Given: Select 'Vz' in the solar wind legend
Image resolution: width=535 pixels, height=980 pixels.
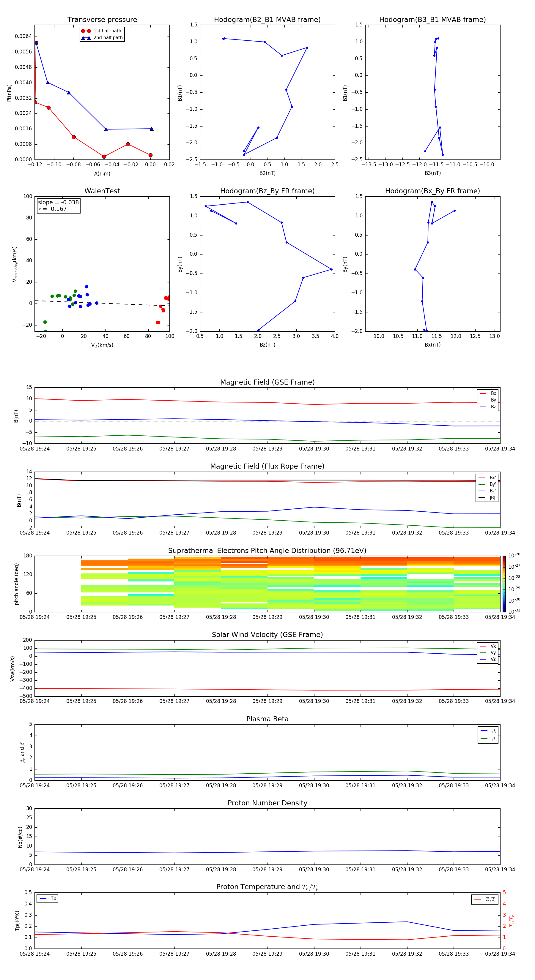Looking at the screenshot, I should [x=488, y=659].
